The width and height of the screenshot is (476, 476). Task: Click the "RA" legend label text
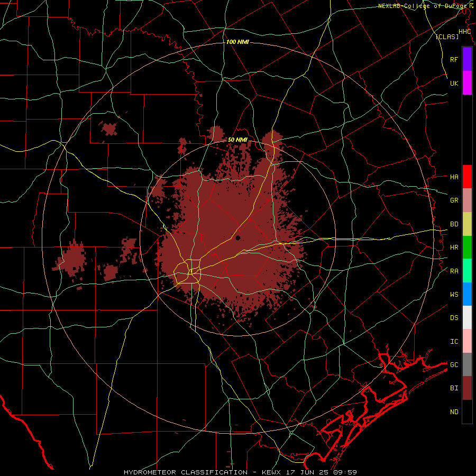pos(454,271)
